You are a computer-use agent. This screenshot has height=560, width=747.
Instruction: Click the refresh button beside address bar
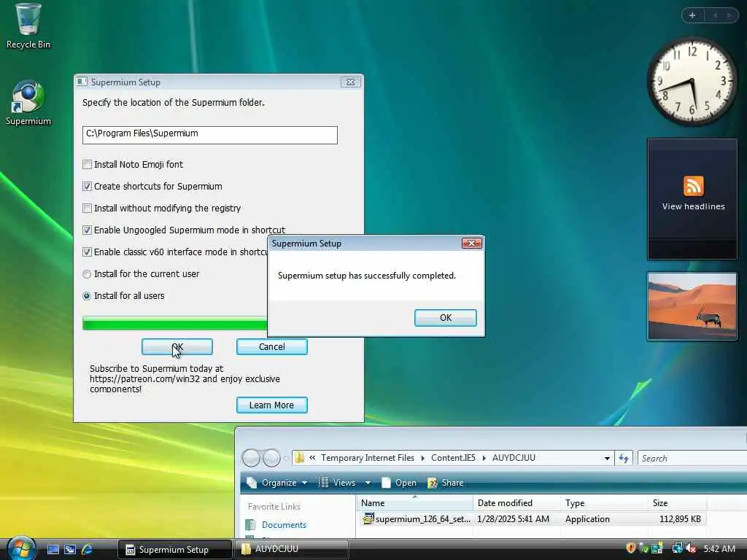(624, 458)
